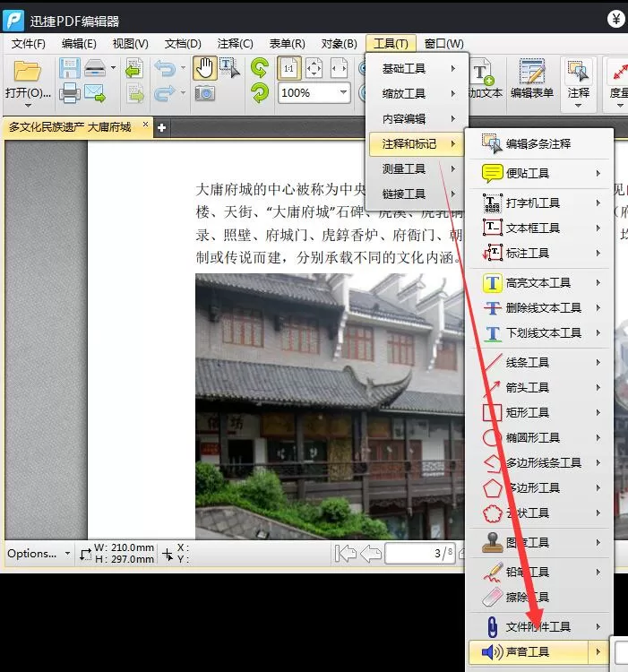The width and height of the screenshot is (628, 672).
Task: Open the 文档(D) menu
Action: pos(183,44)
